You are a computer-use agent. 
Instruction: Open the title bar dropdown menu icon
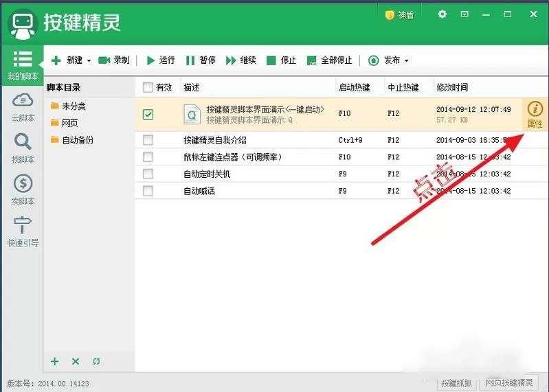[x=464, y=14]
